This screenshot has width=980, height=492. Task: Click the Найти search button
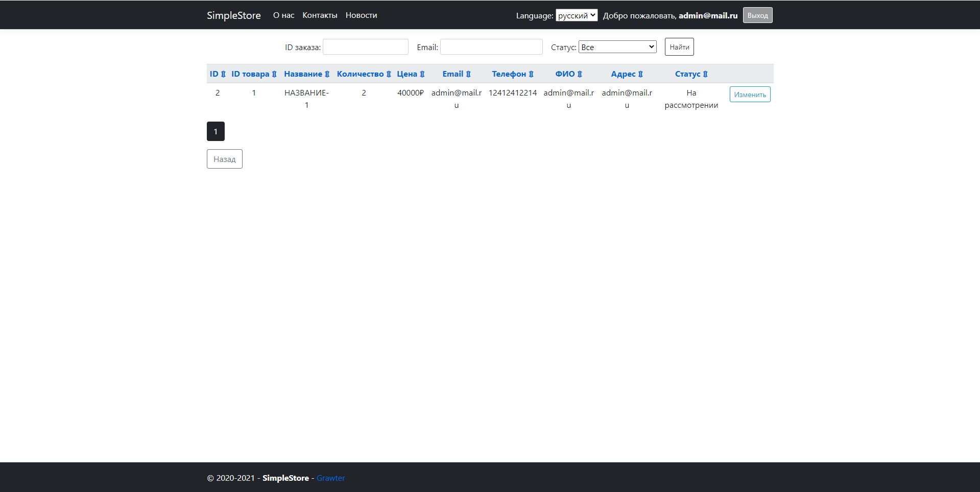(x=679, y=46)
